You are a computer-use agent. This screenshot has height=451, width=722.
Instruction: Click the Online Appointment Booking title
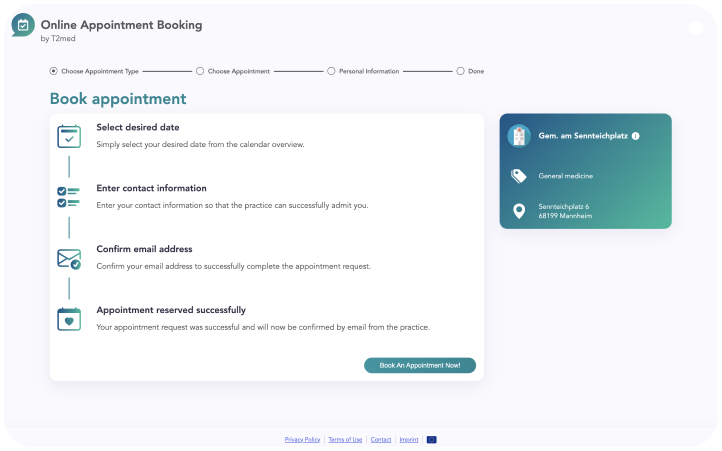coord(122,25)
